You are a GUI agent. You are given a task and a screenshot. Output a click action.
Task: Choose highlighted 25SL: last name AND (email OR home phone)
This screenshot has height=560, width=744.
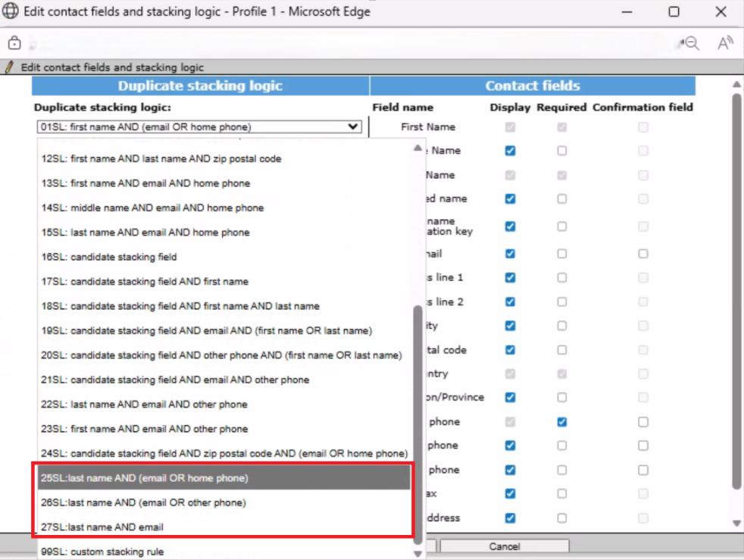(144, 477)
